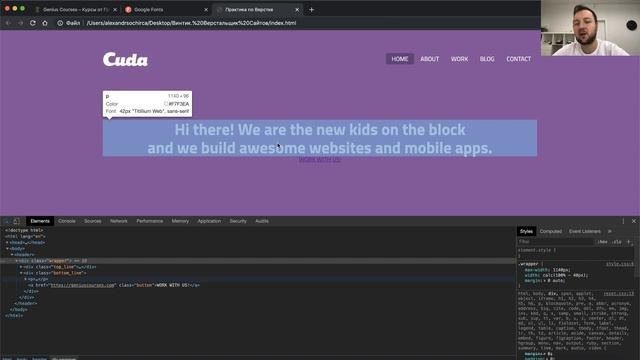Open the DevTools Sources panel
Image resolution: width=640 pixels, height=360 pixels.
pyautogui.click(x=93, y=221)
